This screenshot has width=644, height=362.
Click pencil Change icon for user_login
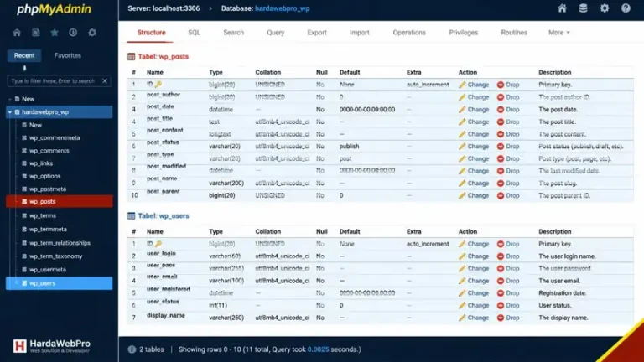462,256
